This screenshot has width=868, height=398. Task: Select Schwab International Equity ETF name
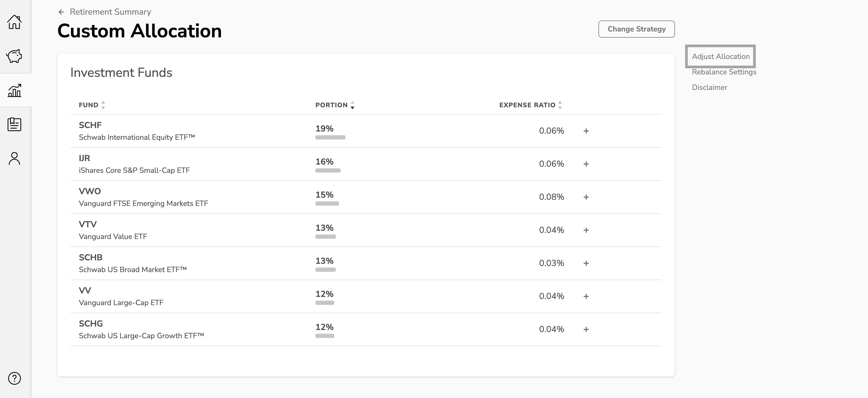click(137, 137)
